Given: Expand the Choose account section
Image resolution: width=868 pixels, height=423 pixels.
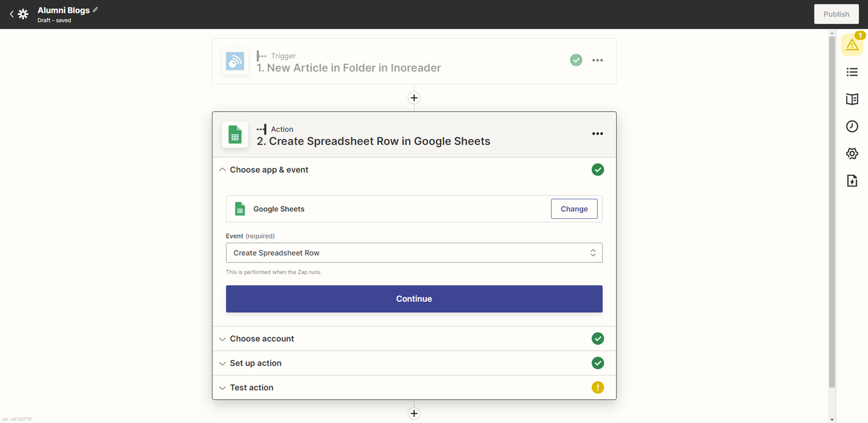Looking at the screenshot, I should pos(222,339).
